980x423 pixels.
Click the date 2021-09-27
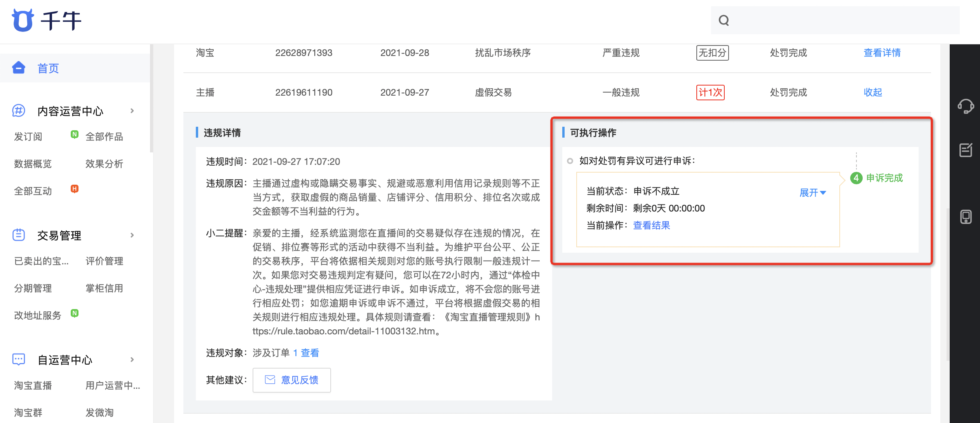point(405,93)
